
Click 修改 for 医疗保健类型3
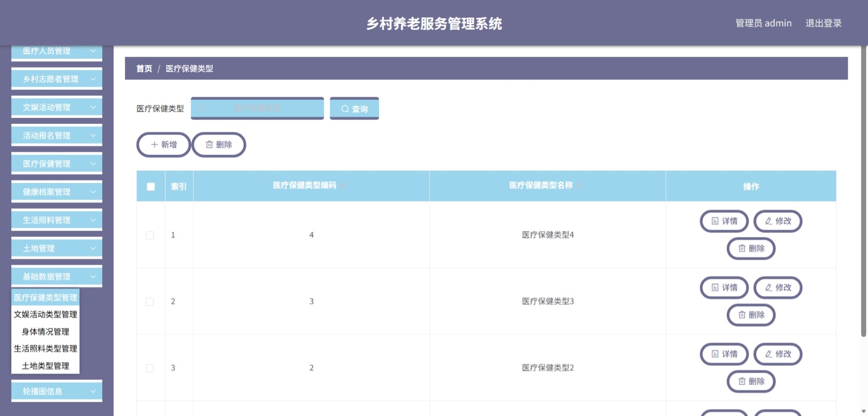(778, 287)
